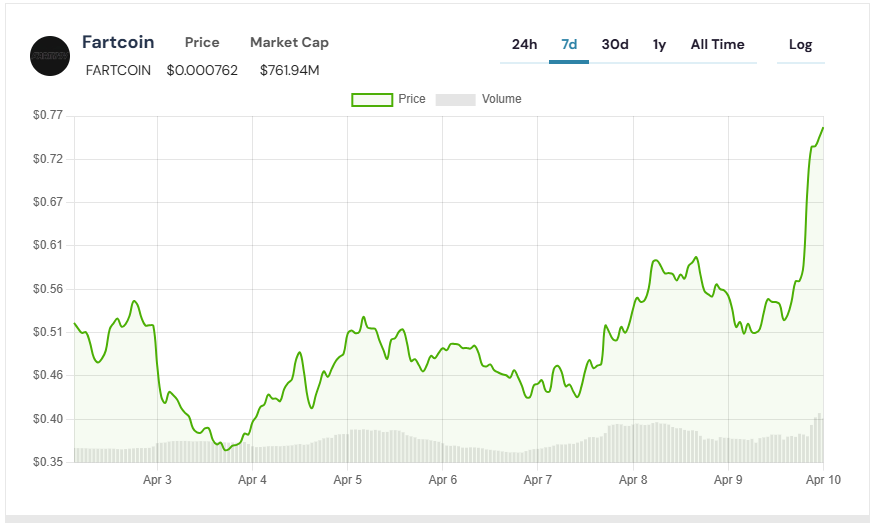Click the $0.67 y-axis label
Screen dimensions: 870x525
[x=48, y=201]
